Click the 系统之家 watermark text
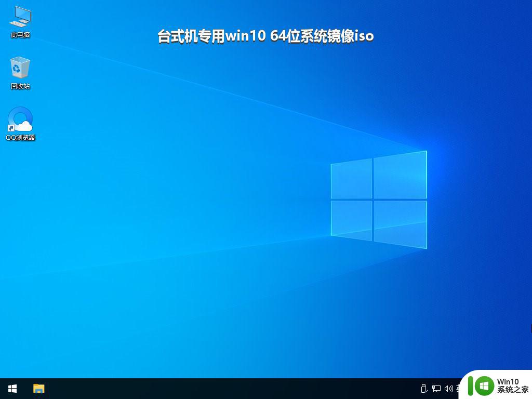This screenshot has width=532, height=399. (512, 390)
